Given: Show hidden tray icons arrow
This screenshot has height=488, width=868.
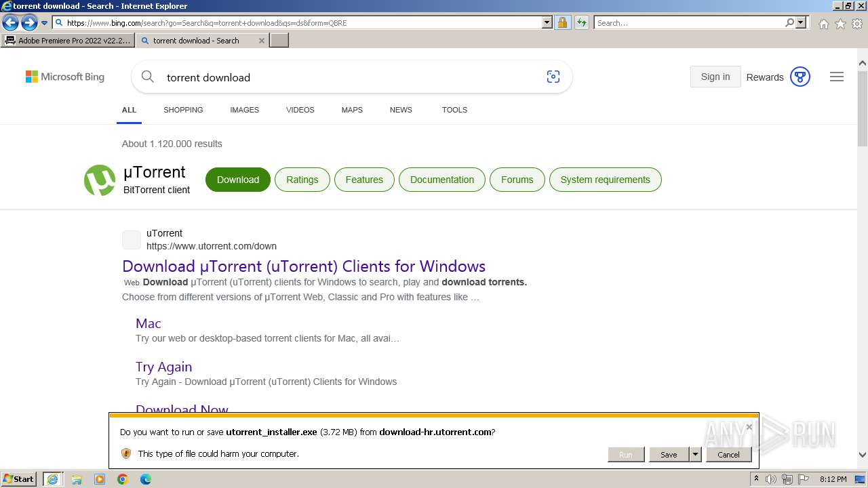Looking at the screenshot, I should [756, 479].
